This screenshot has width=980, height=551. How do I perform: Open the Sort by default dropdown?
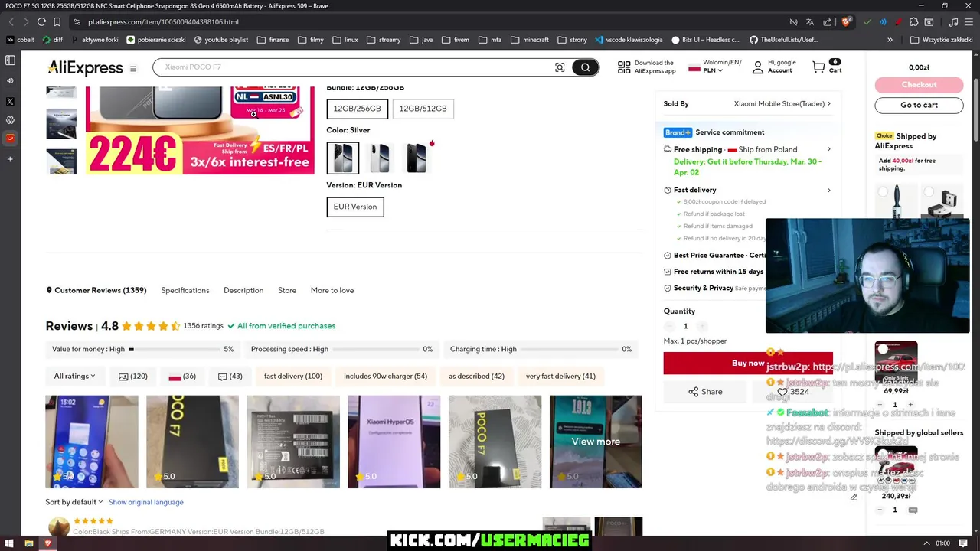74,502
